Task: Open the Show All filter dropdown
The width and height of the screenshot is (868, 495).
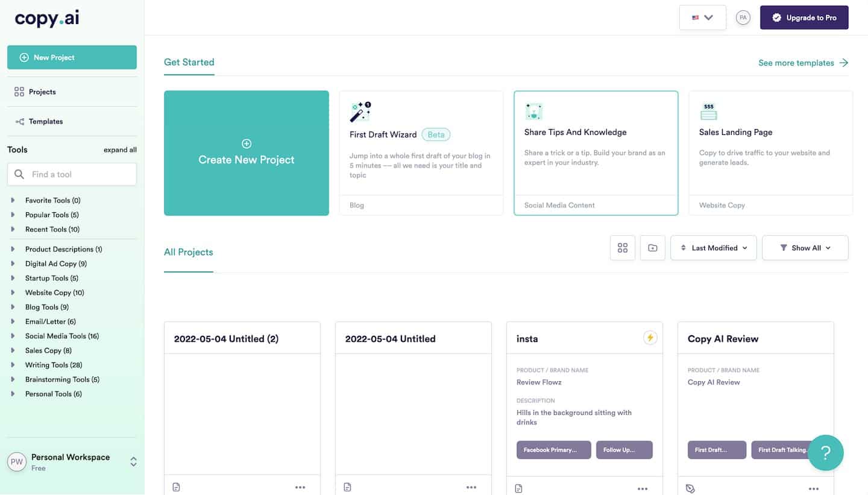Action: pyautogui.click(x=805, y=247)
